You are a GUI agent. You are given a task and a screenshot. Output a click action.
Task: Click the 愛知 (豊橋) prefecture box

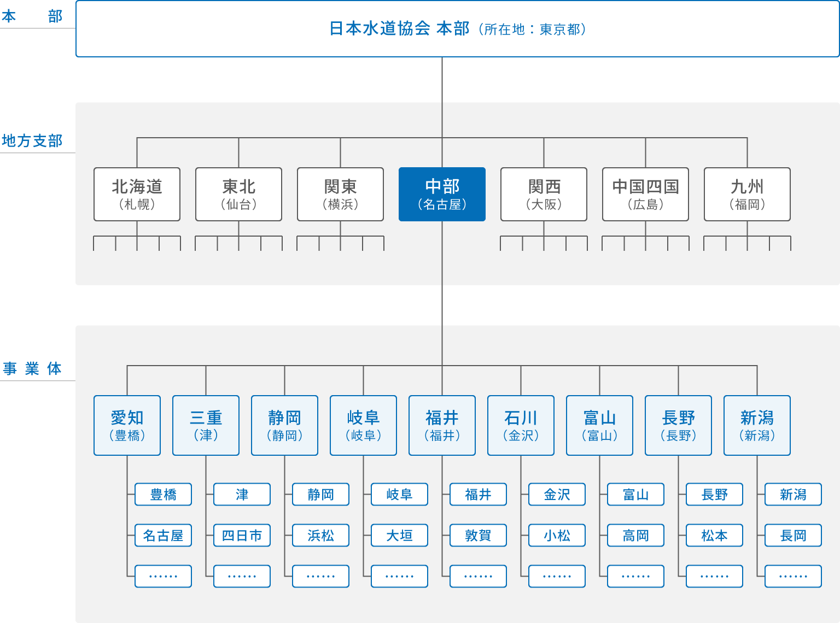pos(127,426)
